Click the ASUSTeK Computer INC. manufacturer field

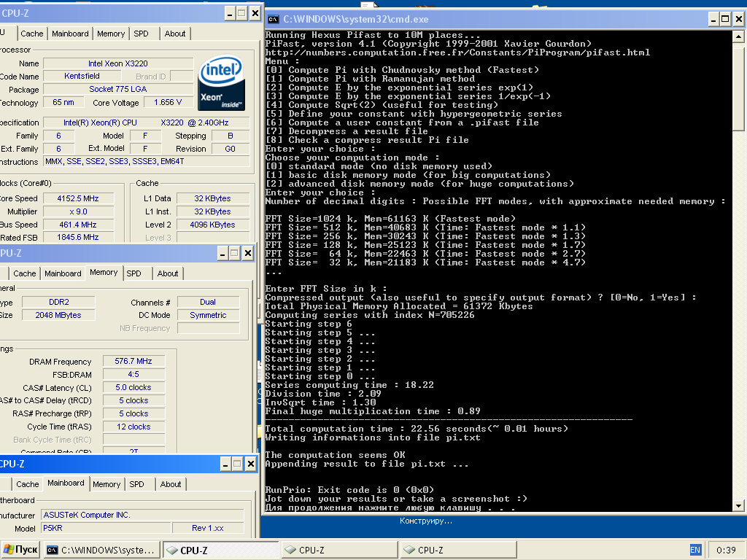(143, 515)
